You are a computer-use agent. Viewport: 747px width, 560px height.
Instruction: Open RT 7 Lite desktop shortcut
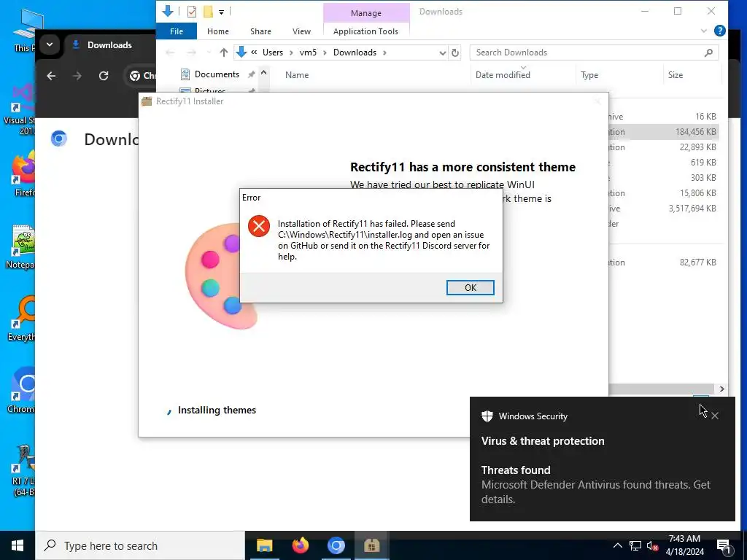22,470
